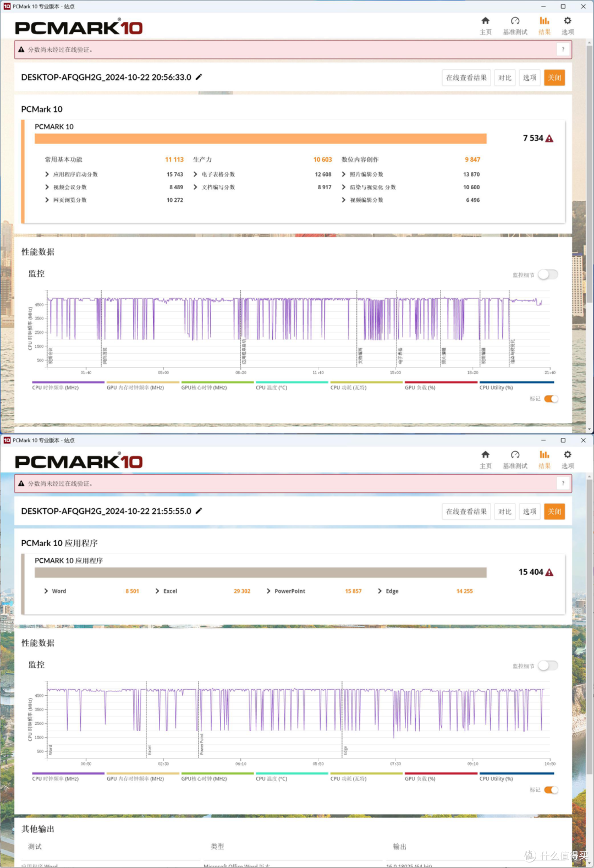Click PCMark app icon in bottom title bar
The height and width of the screenshot is (868, 594).
[x=7, y=441]
